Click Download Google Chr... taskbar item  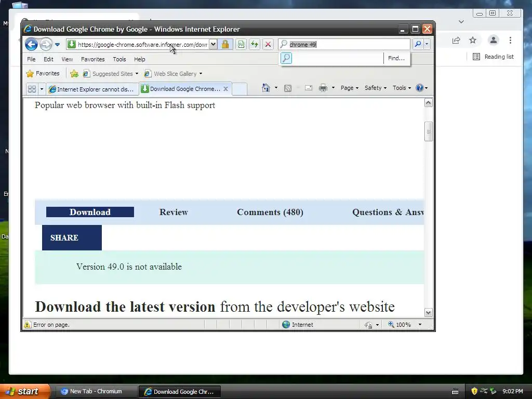coord(180,392)
